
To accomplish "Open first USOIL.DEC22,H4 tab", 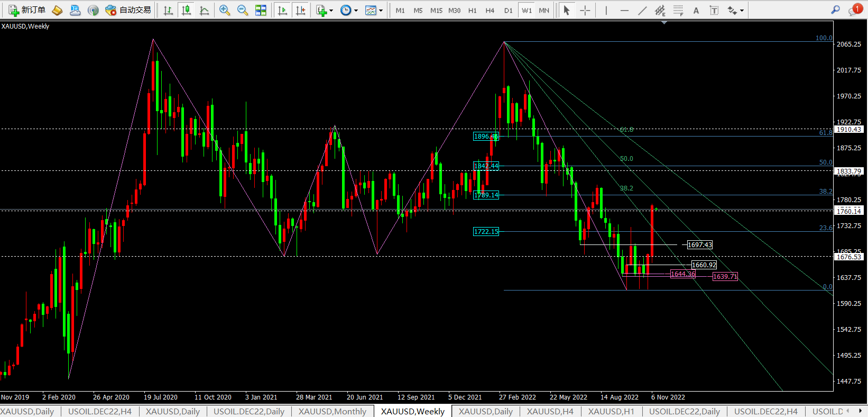I will pyautogui.click(x=100, y=411).
